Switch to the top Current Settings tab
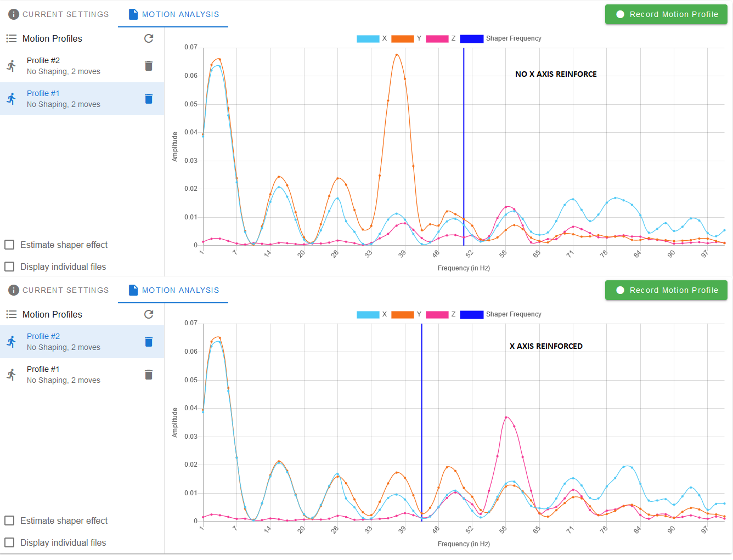Screen dimensions: 733x560 (x=59, y=14)
